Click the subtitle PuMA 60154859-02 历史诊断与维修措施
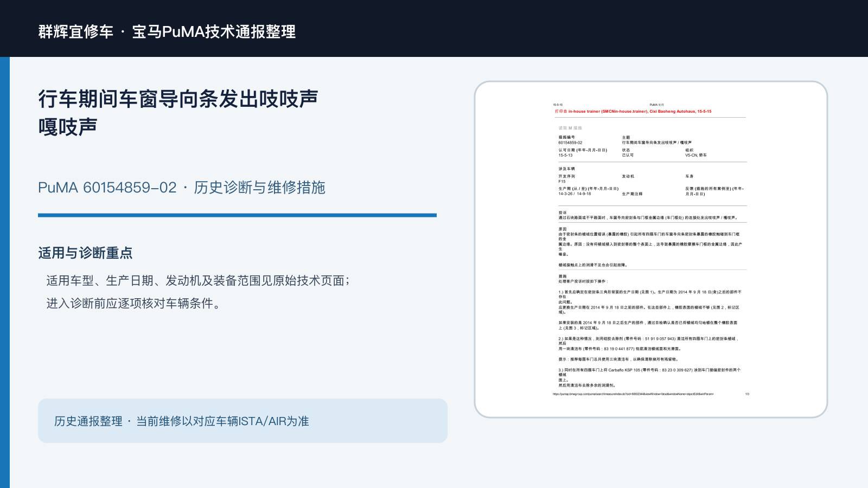 pyautogui.click(x=182, y=188)
